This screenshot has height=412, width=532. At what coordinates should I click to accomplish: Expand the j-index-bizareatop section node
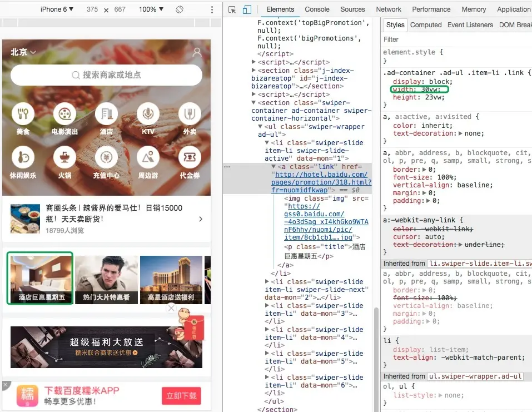(253, 70)
